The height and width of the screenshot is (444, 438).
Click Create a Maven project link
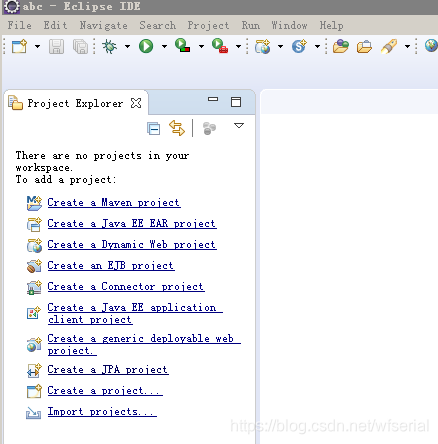click(114, 203)
